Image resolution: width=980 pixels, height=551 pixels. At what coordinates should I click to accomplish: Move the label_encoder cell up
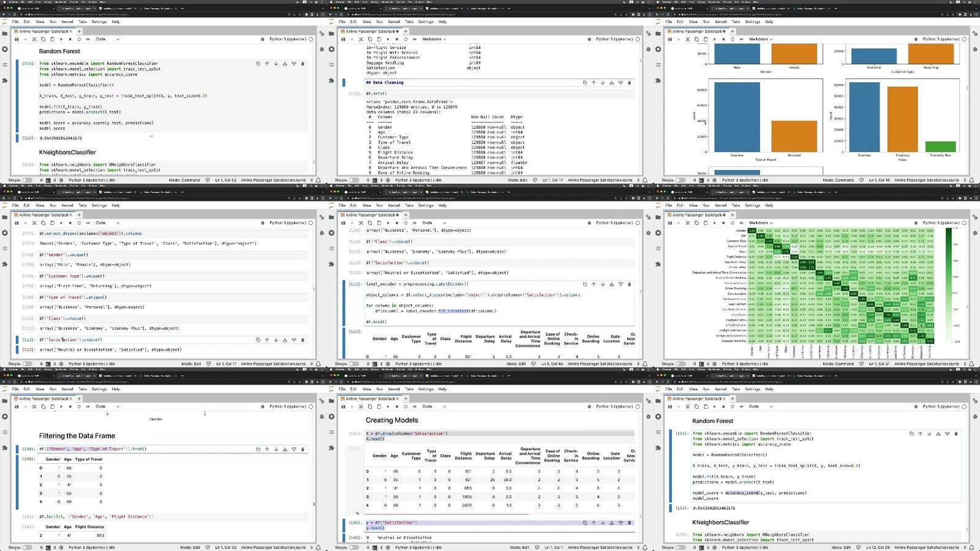click(594, 284)
